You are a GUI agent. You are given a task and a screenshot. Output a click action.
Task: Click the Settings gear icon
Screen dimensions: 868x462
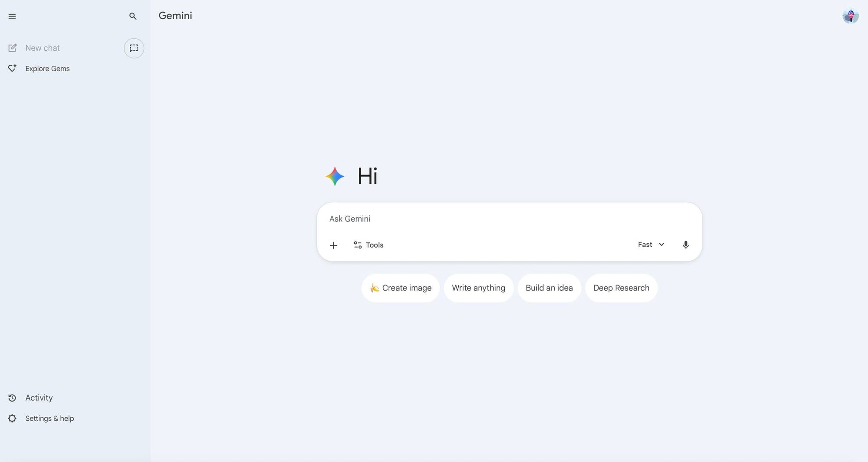(12, 418)
